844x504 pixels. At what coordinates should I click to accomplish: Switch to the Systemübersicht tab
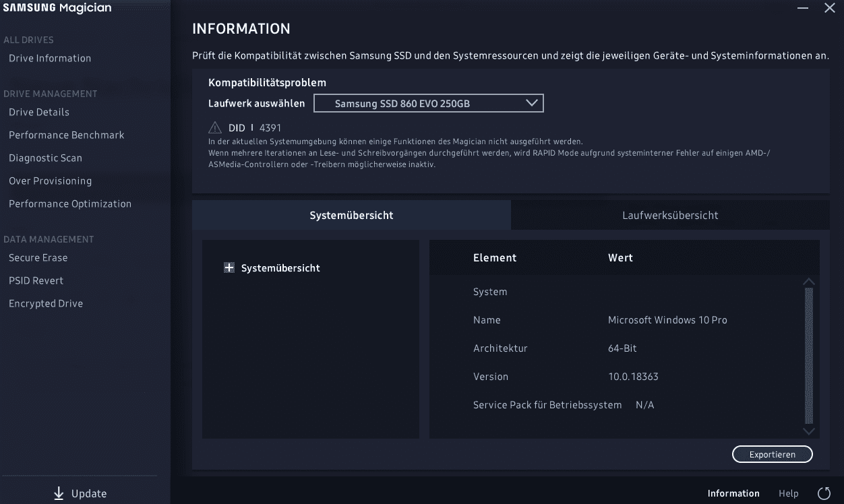coord(351,215)
